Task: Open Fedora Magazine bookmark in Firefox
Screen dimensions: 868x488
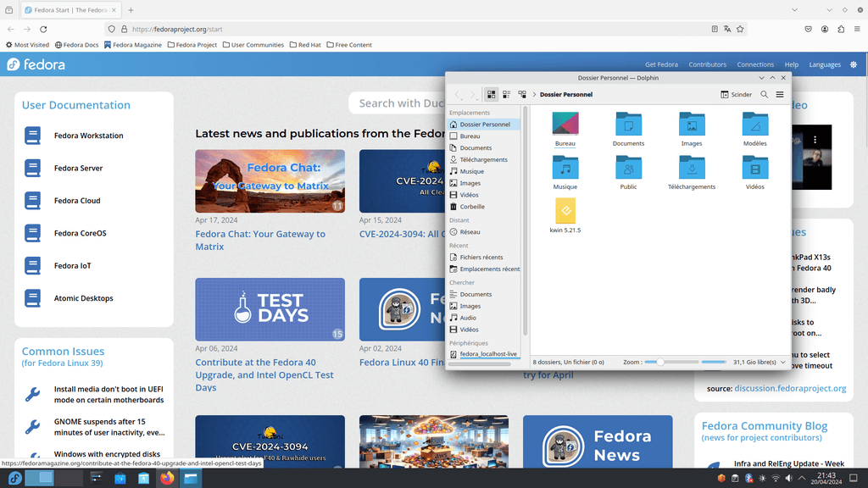Action: pyautogui.click(x=133, y=45)
